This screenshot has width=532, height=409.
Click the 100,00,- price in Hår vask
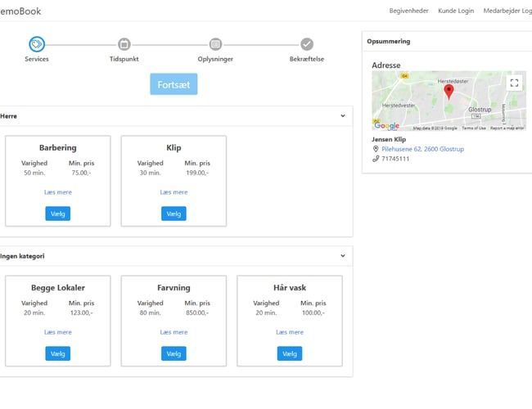[x=313, y=312]
